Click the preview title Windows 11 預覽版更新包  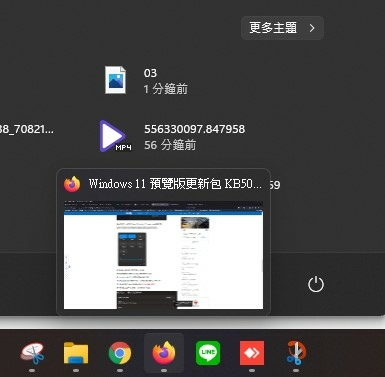[175, 184]
